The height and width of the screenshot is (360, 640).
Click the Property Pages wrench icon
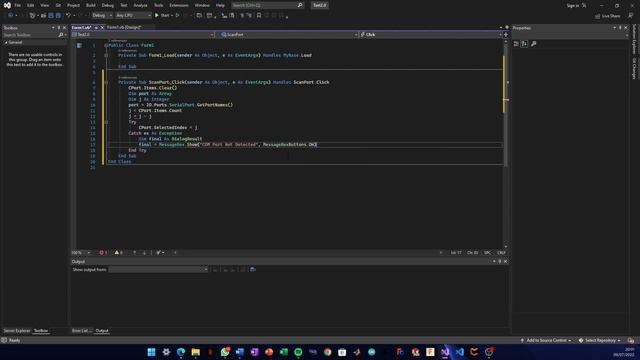(x=533, y=44)
